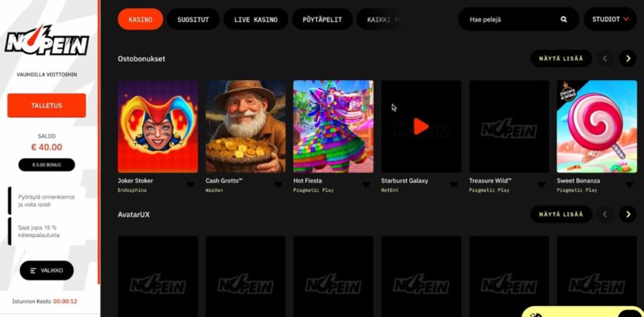Click heart icon next to Treasure Wild

(541, 185)
